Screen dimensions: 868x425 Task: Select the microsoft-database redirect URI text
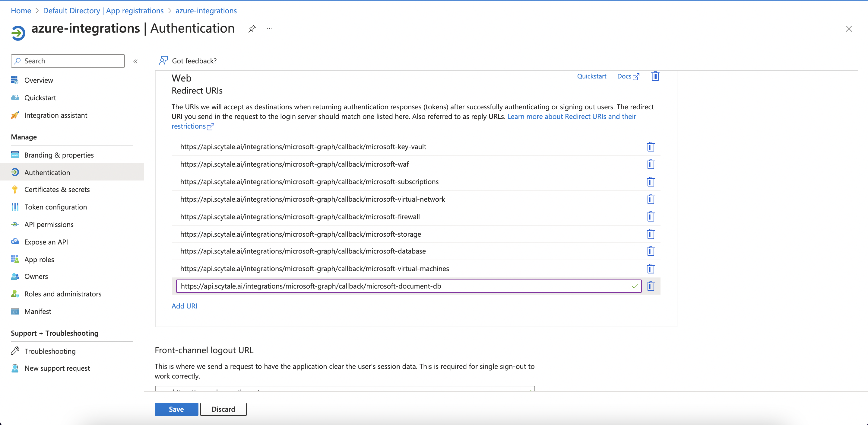click(303, 251)
